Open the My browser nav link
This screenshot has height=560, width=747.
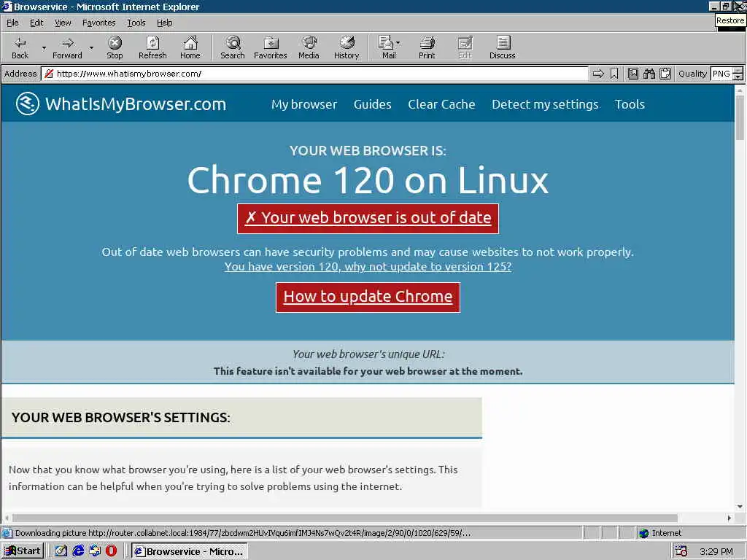[304, 104]
